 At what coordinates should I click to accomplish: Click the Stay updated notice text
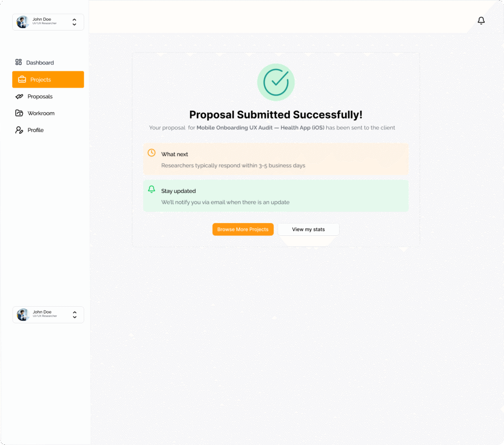click(x=179, y=191)
